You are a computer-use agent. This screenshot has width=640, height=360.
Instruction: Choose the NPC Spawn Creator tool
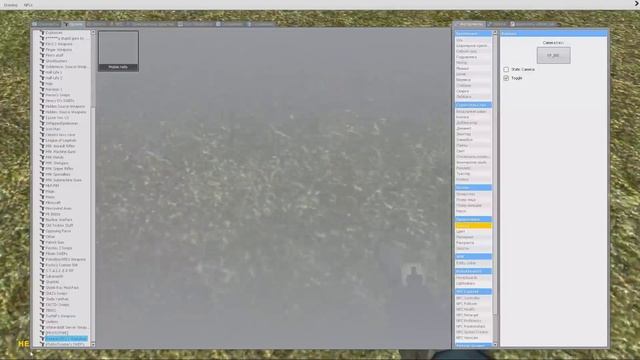(x=473, y=332)
